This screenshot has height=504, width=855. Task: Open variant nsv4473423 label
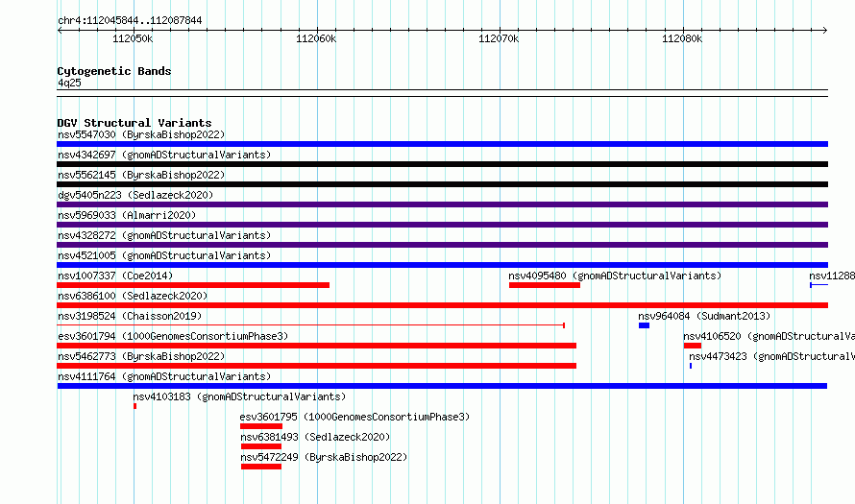pos(771,356)
